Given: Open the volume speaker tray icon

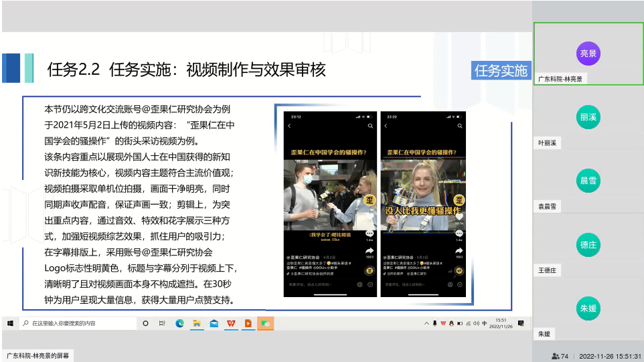Looking at the screenshot, I should [477, 323].
